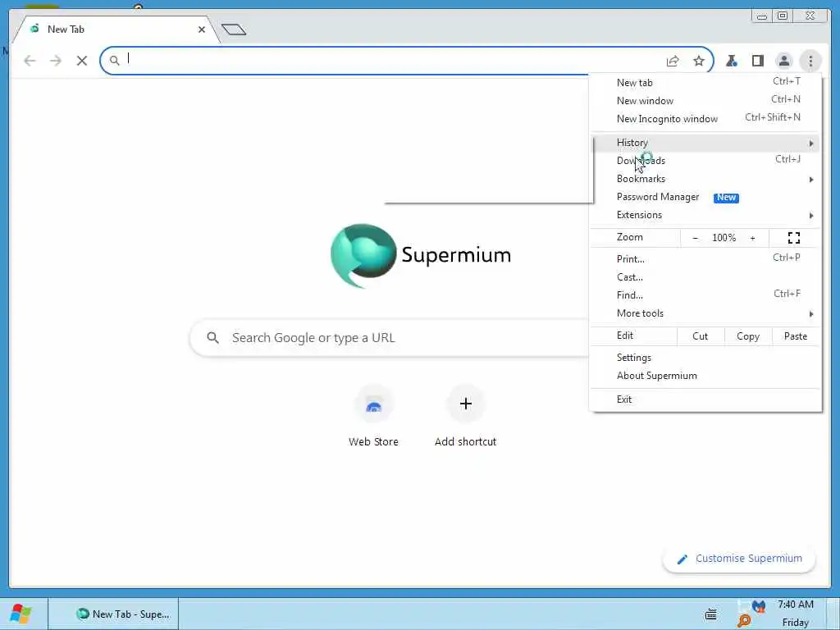
Task: Click the Windows Start button
Action: [x=21, y=614]
